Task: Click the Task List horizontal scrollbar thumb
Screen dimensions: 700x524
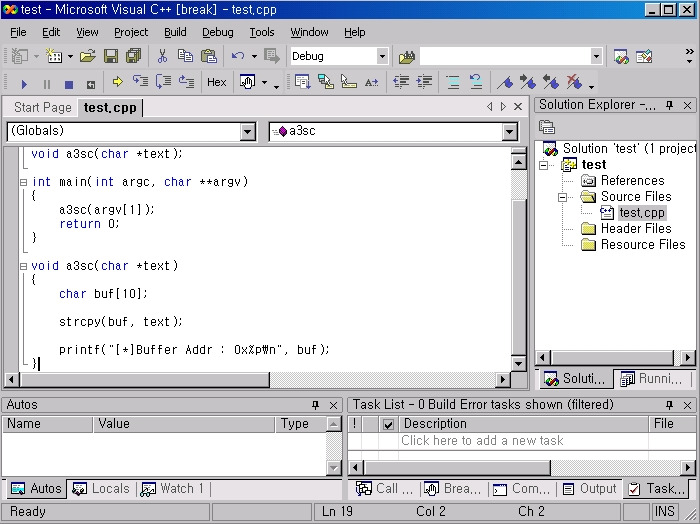Action: 457,468
